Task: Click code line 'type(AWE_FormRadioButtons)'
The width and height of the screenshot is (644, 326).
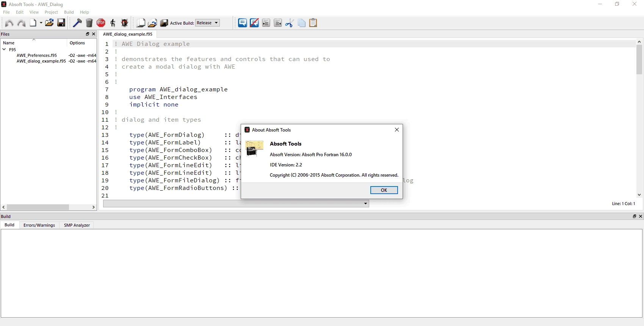Action: click(178, 188)
